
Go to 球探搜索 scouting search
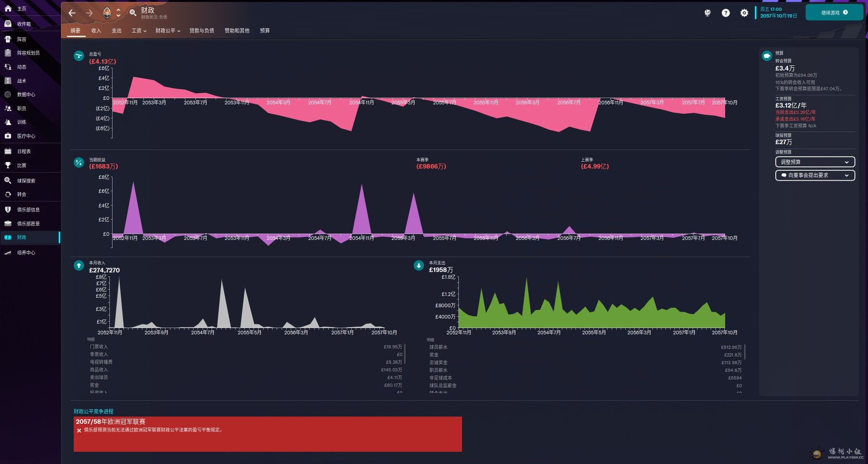point(26,181)
